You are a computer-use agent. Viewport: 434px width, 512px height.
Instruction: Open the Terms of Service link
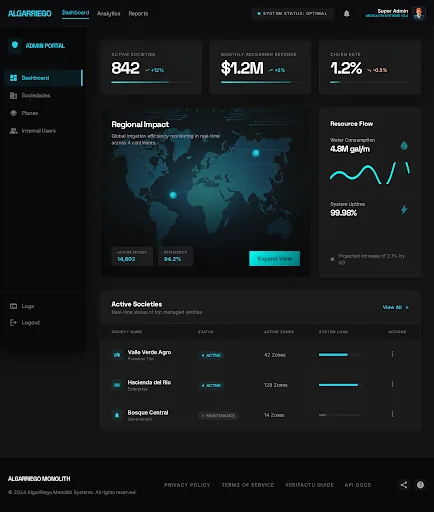tap(248, 485)
